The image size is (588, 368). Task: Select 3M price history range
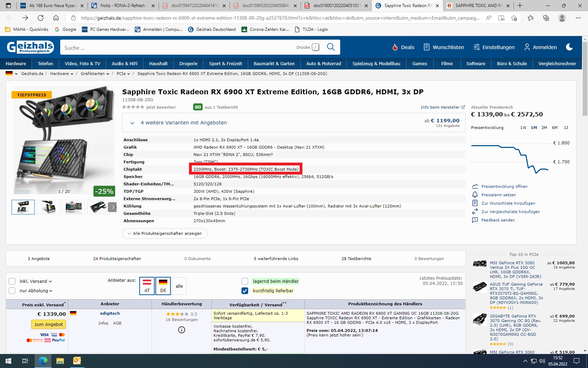(544, 128)
